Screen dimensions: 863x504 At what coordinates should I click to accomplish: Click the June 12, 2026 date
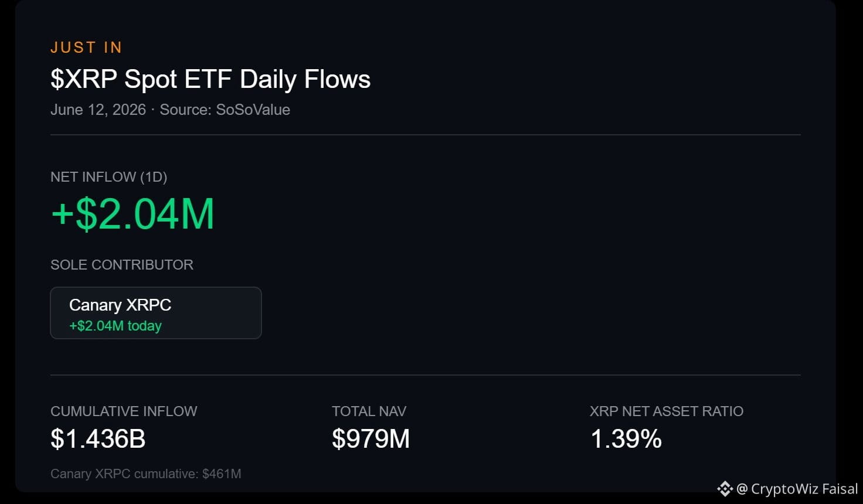pyautogui.click(x=98, y=110)
